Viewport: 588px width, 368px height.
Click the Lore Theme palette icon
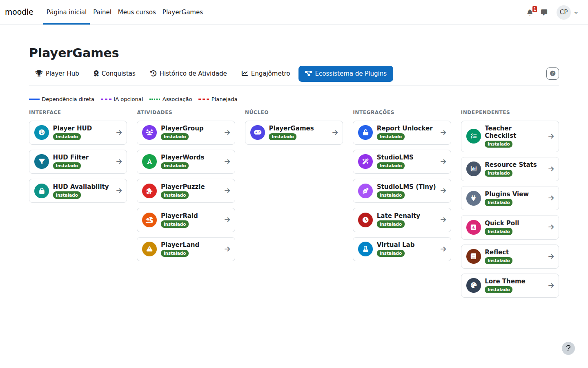point(474,285)
